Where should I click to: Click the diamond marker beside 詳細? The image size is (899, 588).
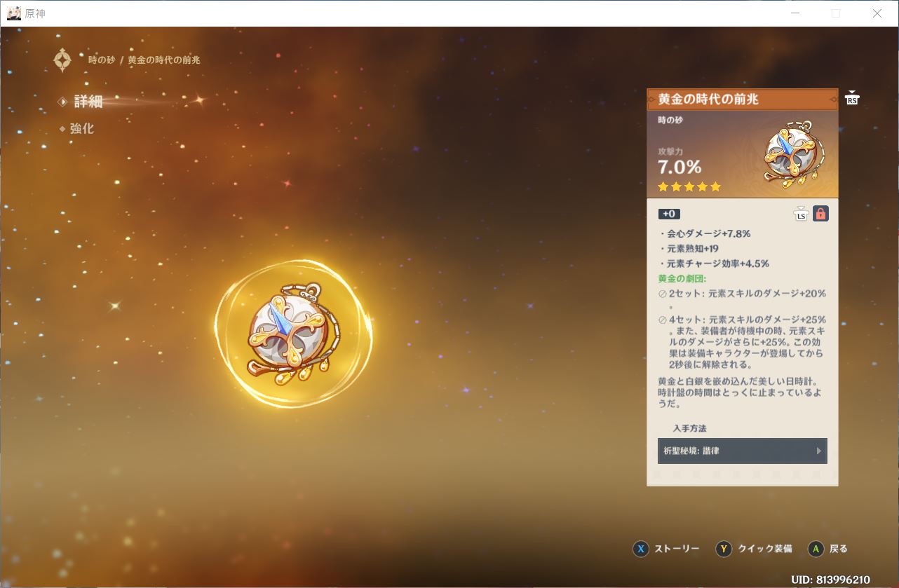coord(62,102)
